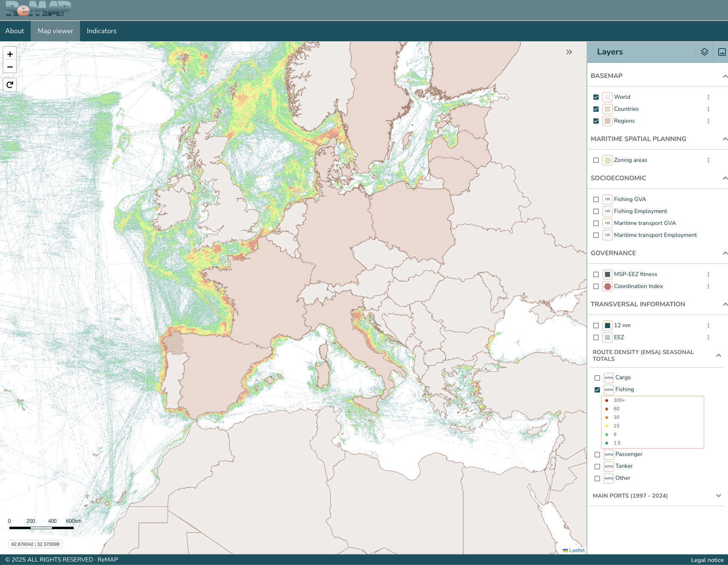Open the Legal notice link
Viewport: 728px width, 565px height.
point(707,560)
